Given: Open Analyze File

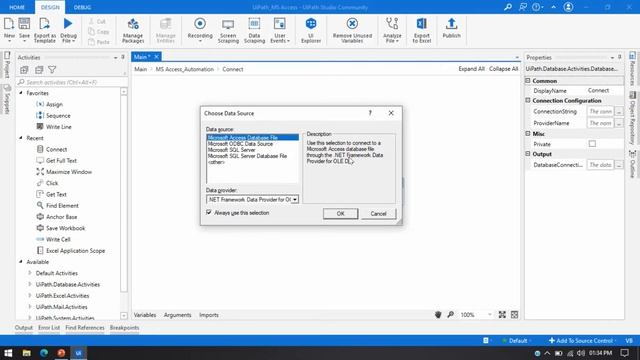Looking at the screenshot, I should tap(392, 30).
